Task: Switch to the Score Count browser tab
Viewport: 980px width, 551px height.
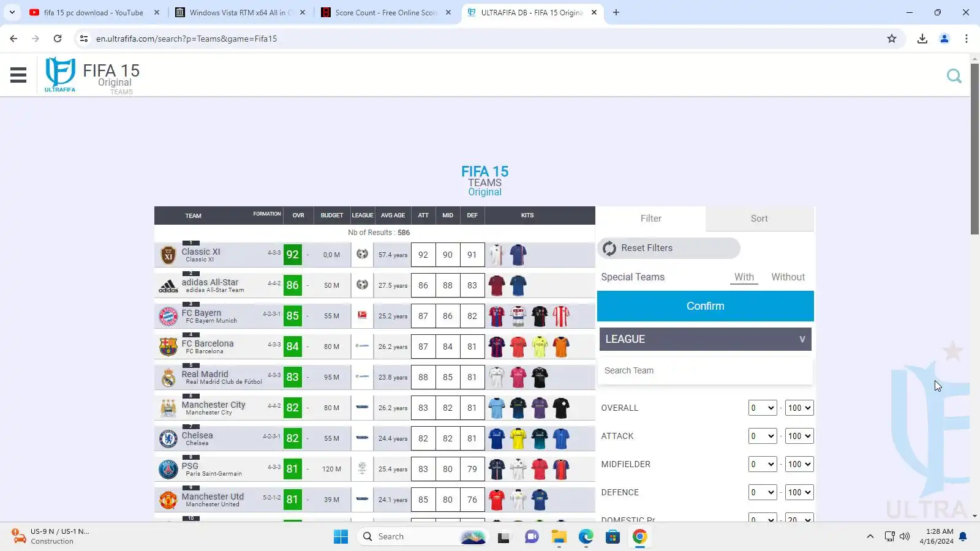Action: (x=385, y=12)
